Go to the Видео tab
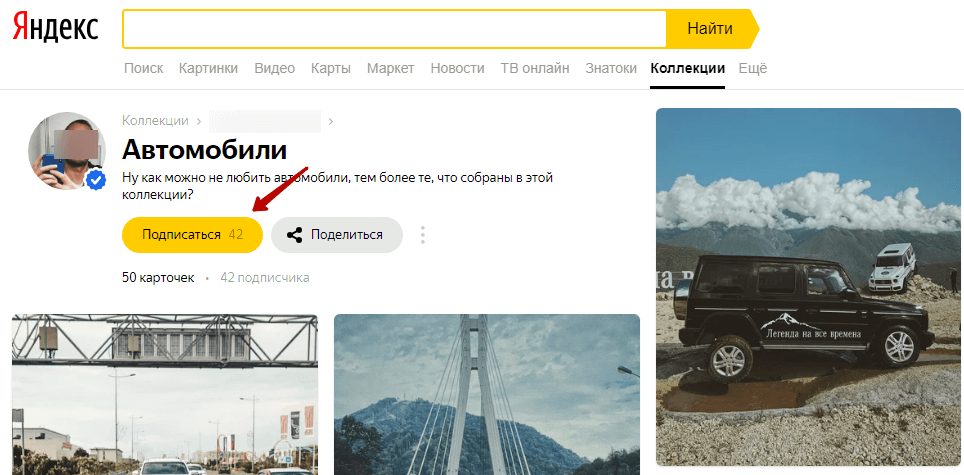The image size is (964, 475). click(275, 68)
